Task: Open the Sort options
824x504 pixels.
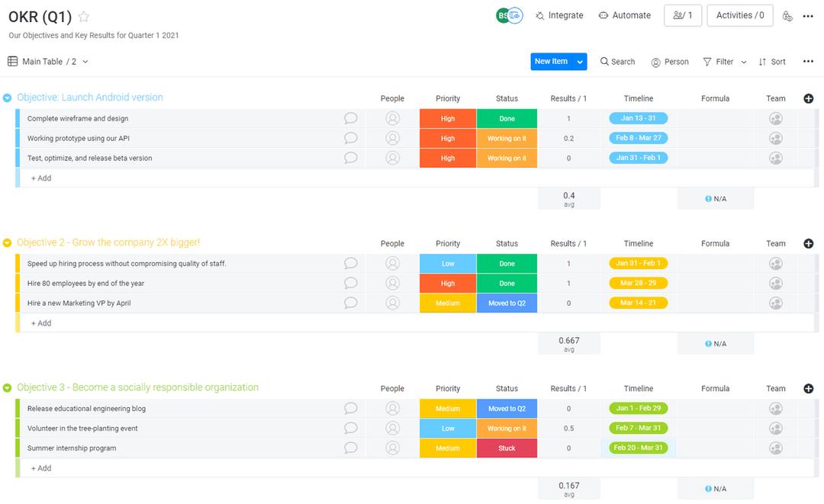Action: coord(773,61)
